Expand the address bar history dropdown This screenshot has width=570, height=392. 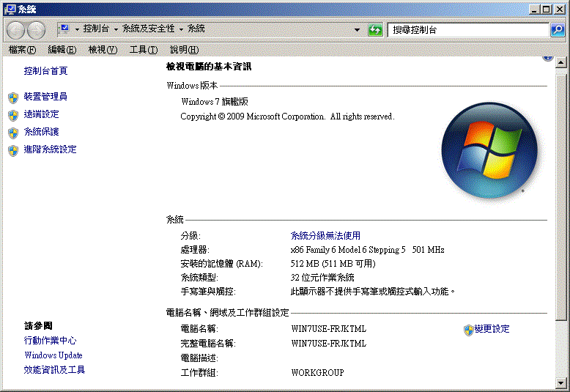(358, 30)
